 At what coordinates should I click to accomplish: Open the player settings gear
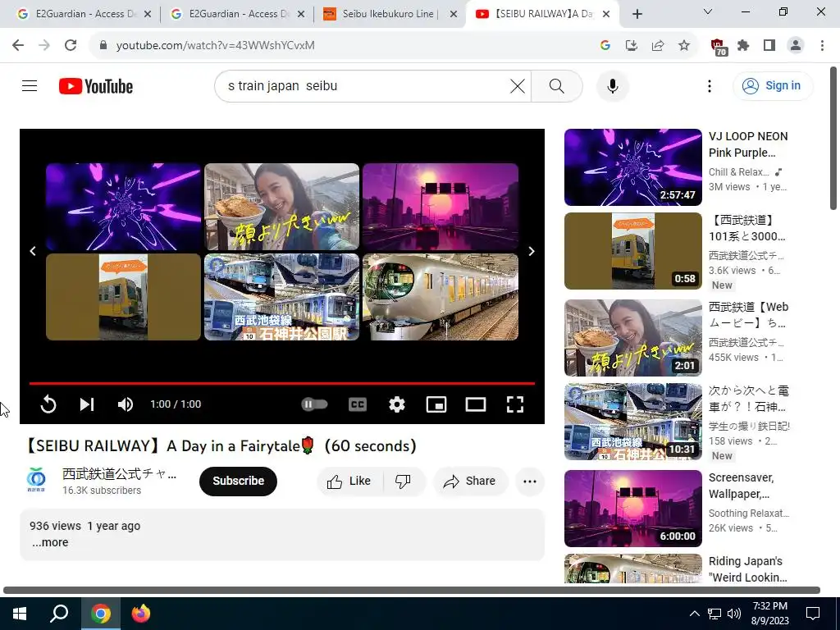point(397,404)
